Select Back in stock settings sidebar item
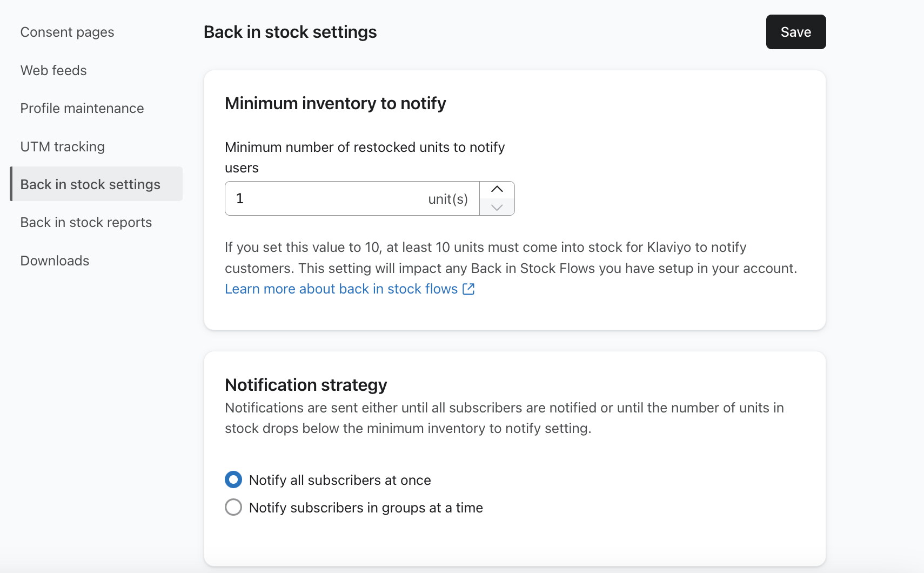This screenshot has width=924, height=573. click(x=90, y=184)
